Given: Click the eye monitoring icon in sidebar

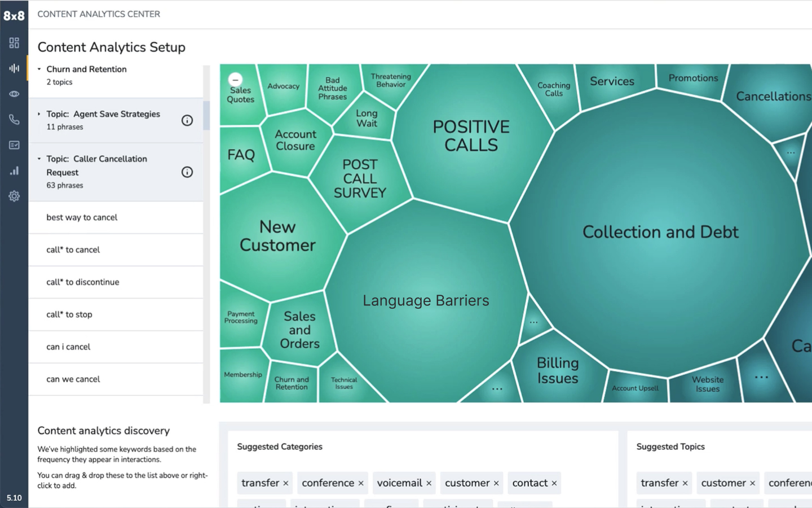Looking at the screenshot, I should coord(14,94).
